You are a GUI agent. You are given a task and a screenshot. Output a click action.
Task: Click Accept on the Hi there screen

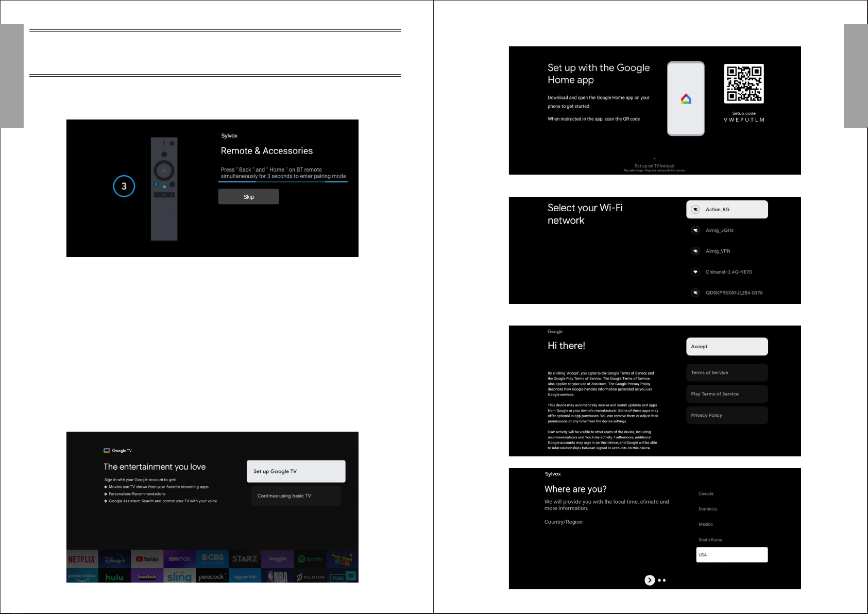tap(727, 347)
